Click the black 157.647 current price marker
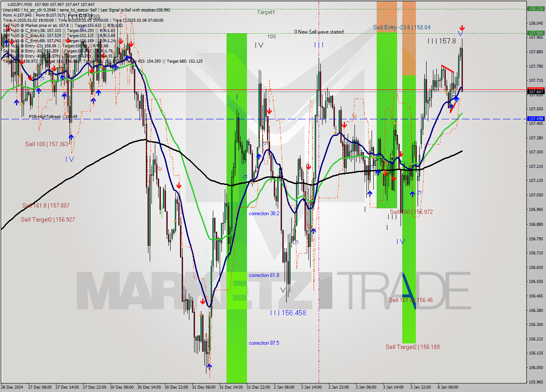 click(x=536, y=92)
